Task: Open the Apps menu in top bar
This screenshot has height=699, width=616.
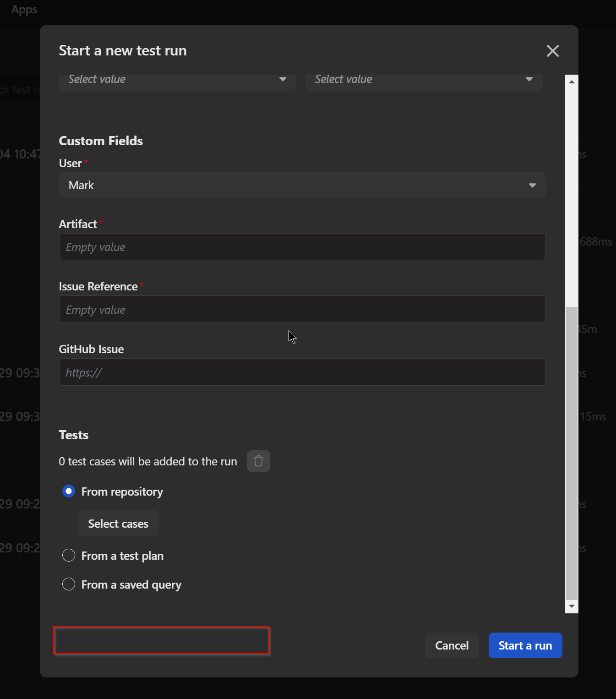Action: [24, 10]
